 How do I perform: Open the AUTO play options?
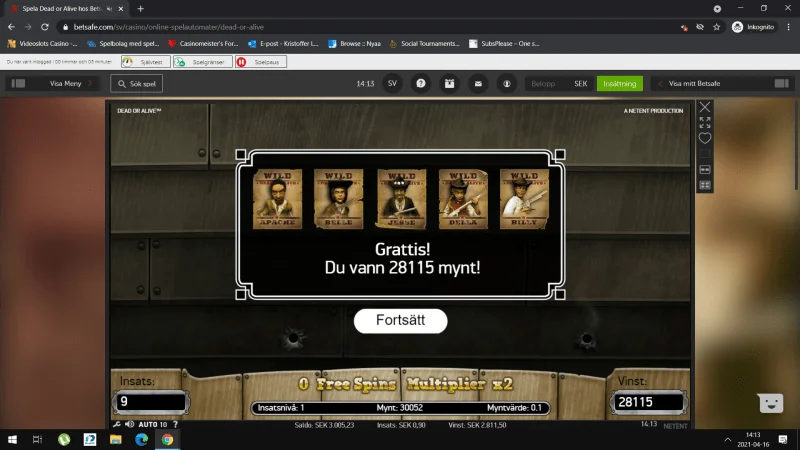coord(153,424)
